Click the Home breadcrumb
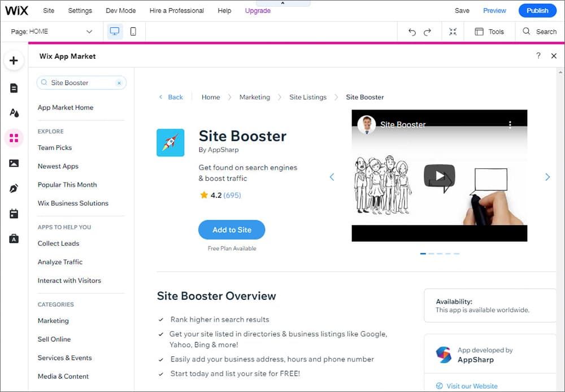Image resolution: width=565 pixels, height=392 pixels. (x=211, y=97)
